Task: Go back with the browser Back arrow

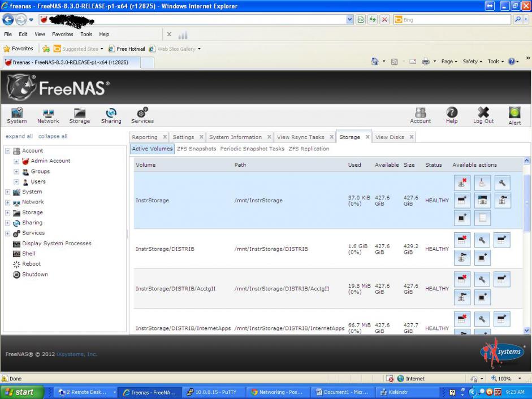Action: pos(8,20)
